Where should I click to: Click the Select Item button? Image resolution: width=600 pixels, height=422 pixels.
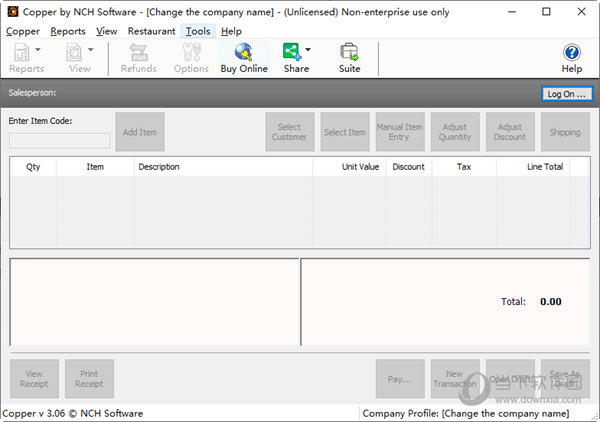click(x=345, y=132)
